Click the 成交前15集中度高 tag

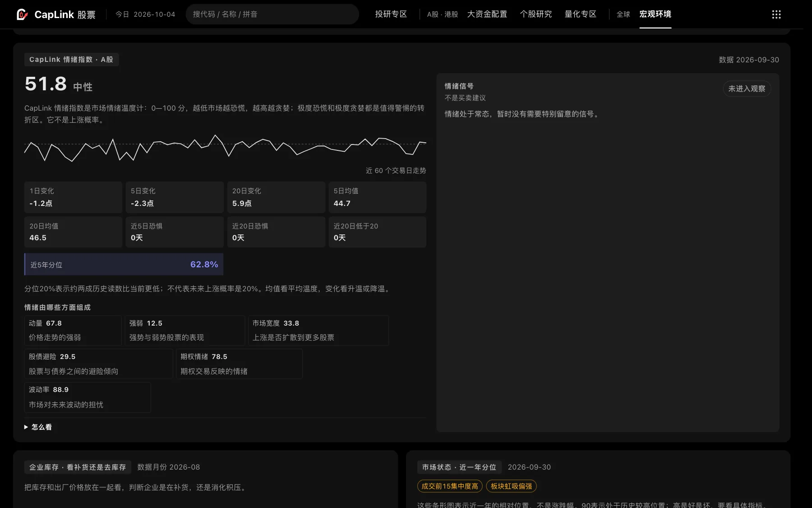(450, 486)
